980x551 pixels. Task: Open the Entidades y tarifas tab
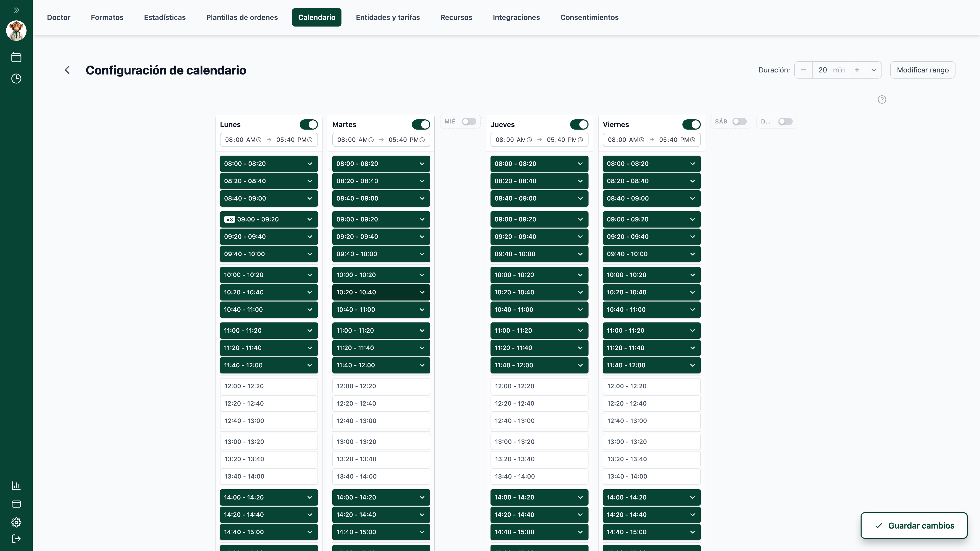[x=388, y=18]
